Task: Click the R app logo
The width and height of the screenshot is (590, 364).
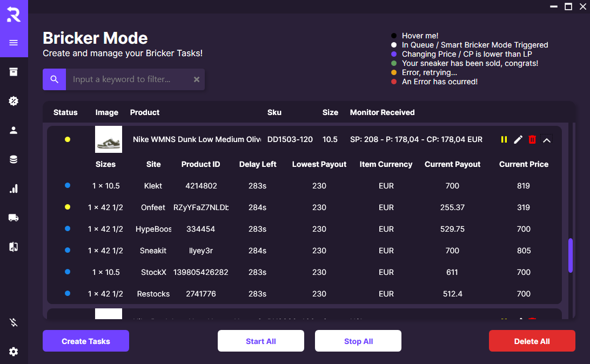Action: [x=14, y=14]
